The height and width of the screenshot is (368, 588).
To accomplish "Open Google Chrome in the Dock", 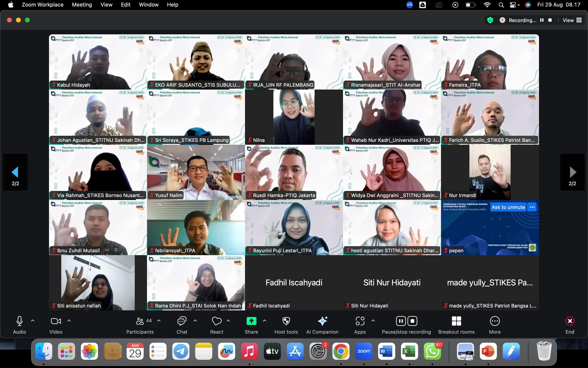I will tap(341, 351).
